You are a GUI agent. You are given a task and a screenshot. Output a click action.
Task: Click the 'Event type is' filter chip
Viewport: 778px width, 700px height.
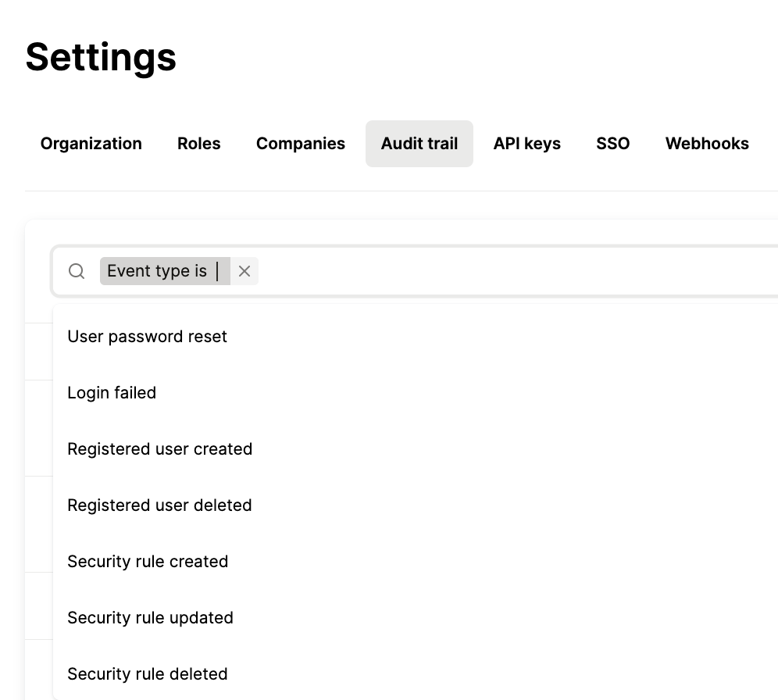(156, 270)
